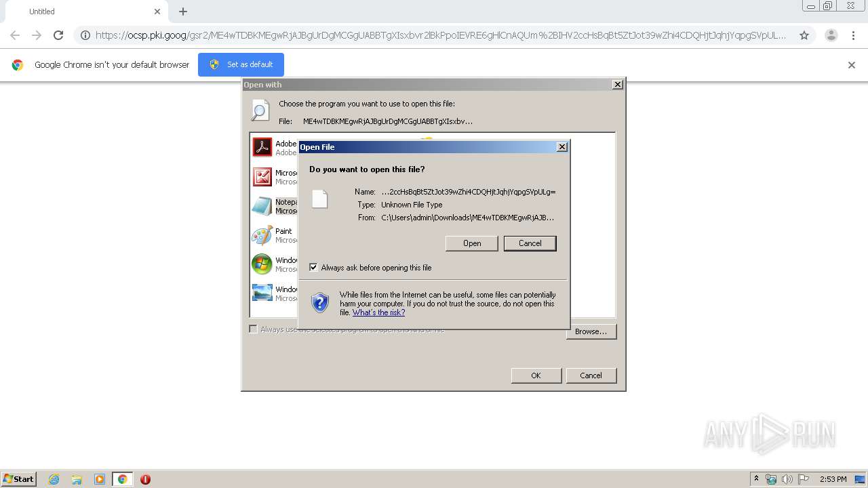Click the address bar URL
Screen dimensions: 868x488
tap(441, 35)
